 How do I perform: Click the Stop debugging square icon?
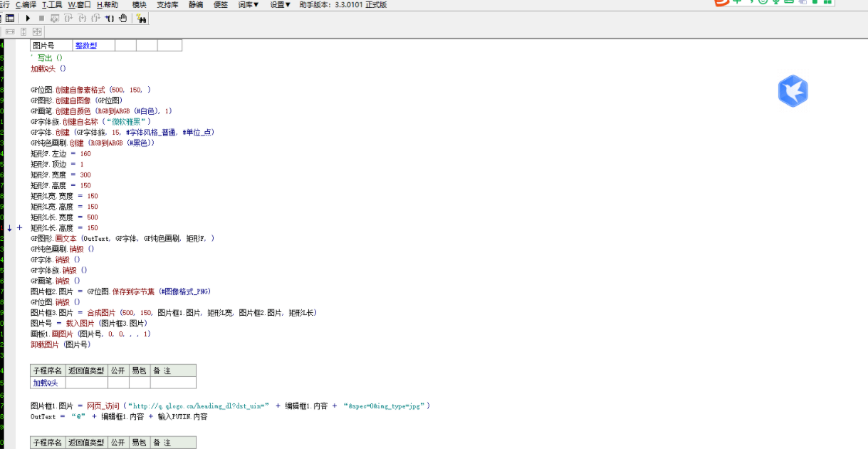[41, 19]
